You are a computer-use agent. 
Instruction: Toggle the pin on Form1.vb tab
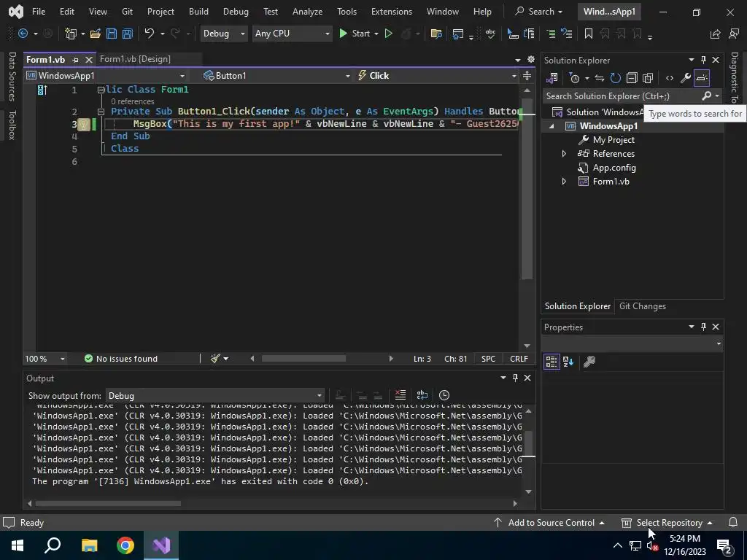(75, 60)
